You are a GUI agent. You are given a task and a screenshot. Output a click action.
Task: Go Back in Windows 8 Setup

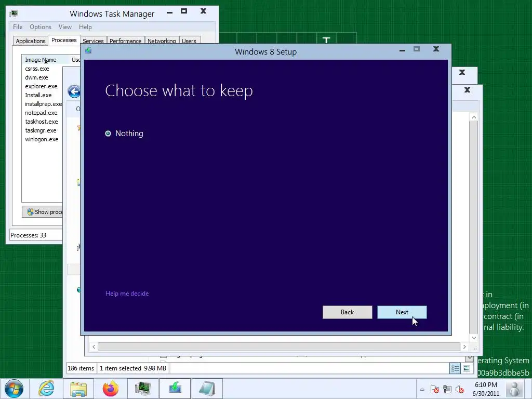pyautogui.click(x=347, y=312)
